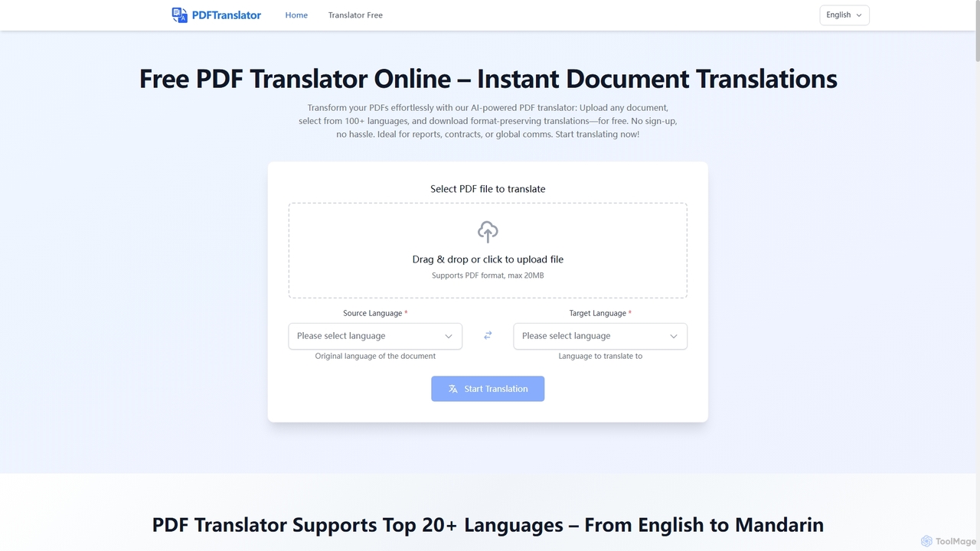Image resolution: width=980 pixels, height=551 pixels.
Task: Click the page vertical scrollbar thumb
Action: point(976,31)
